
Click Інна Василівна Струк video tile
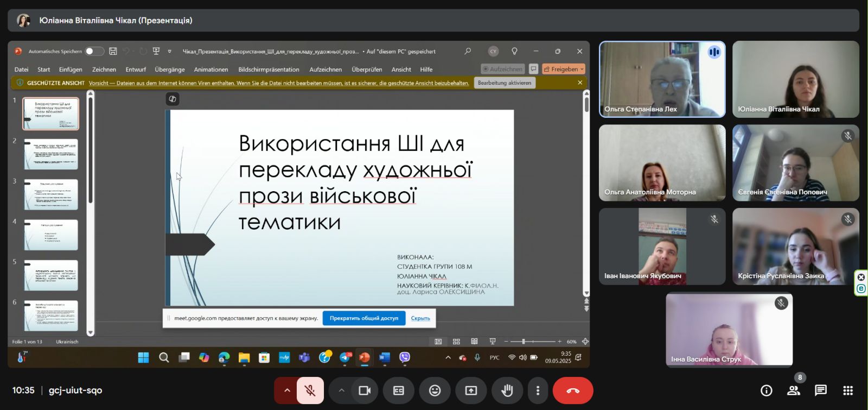(x=729, y=330)
